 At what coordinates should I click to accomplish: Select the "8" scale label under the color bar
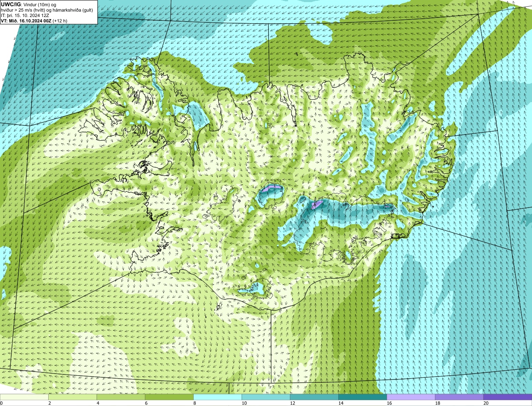click(x=195, y=403)
